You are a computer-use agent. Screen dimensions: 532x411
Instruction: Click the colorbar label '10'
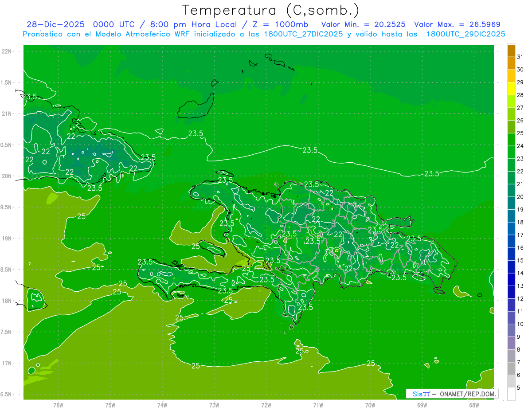[520, 324]
